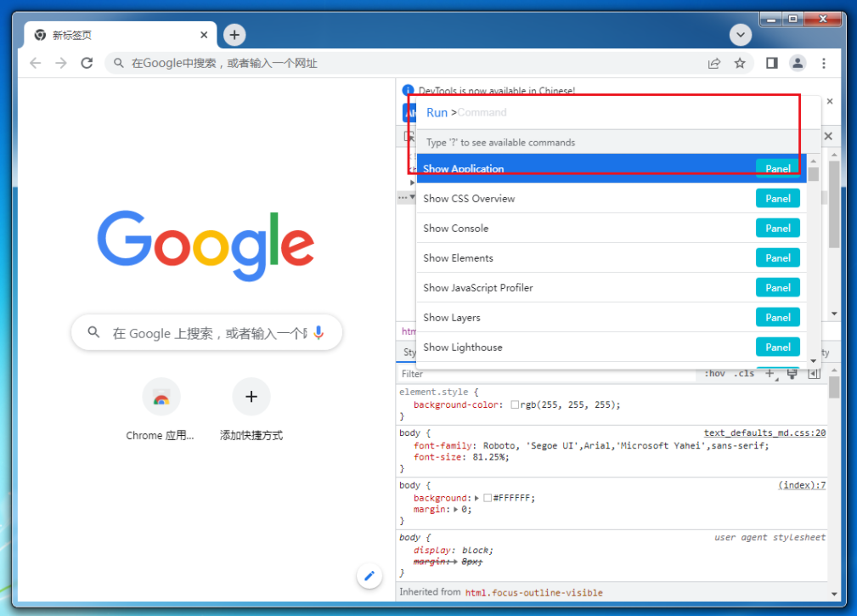Open text_defaults_md.css:20 source link
The height and width of the screenshot is (616, 857).
[x=764, y=432]
